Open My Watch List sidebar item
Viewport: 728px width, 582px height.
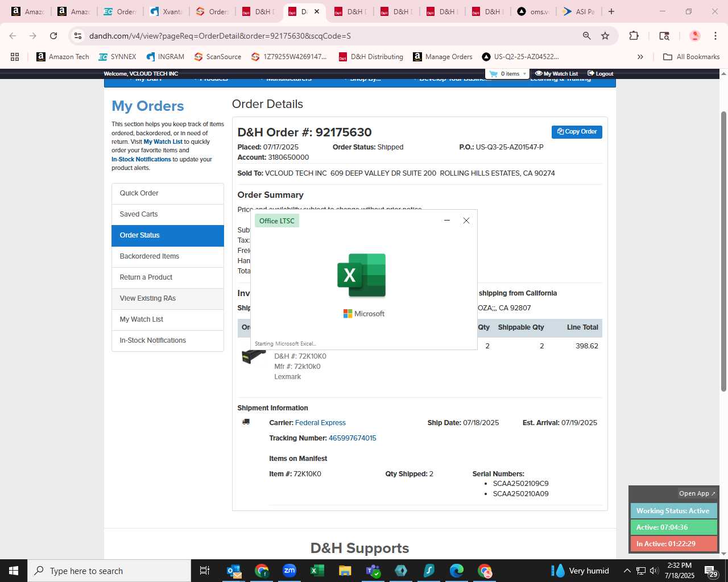[x=168, y=319]
